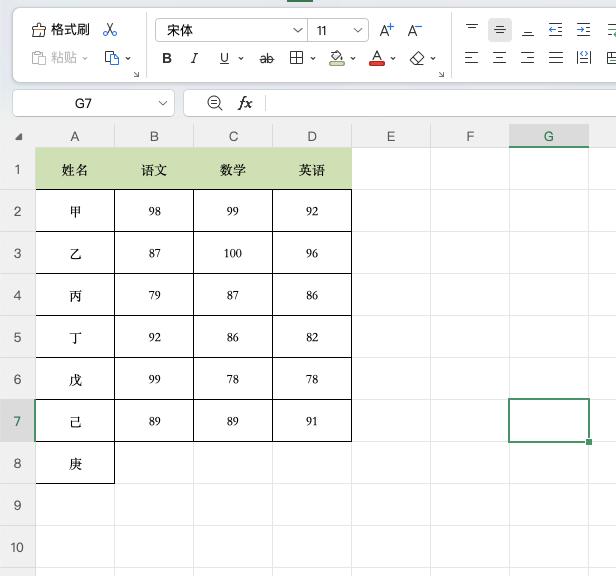Toggle middle vertical alignment

(x=500, y=30)
